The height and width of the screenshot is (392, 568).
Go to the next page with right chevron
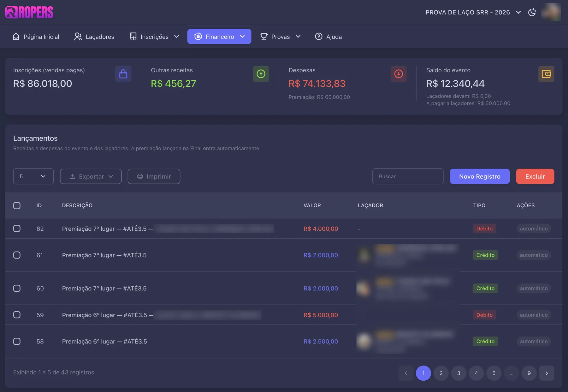coord(547,373)
